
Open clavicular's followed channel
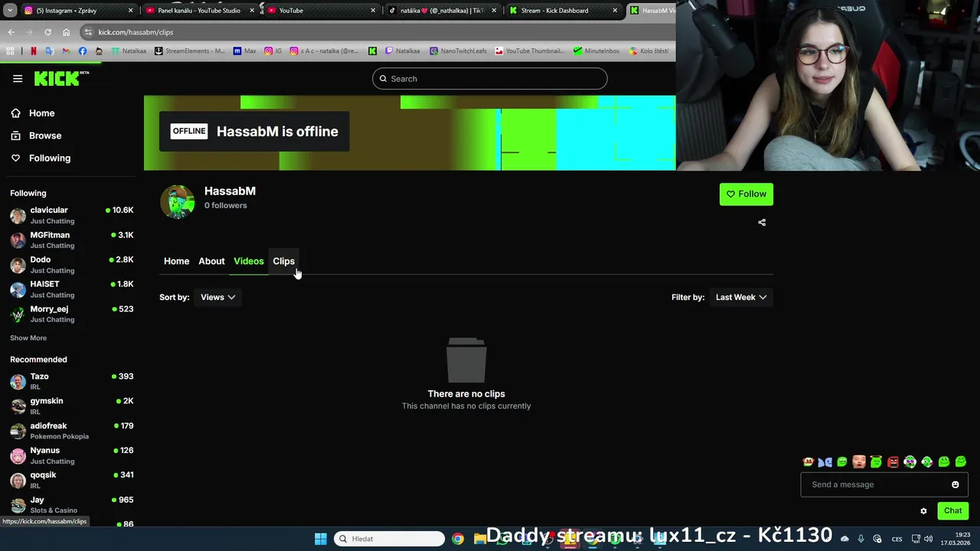tap(71, 215)
